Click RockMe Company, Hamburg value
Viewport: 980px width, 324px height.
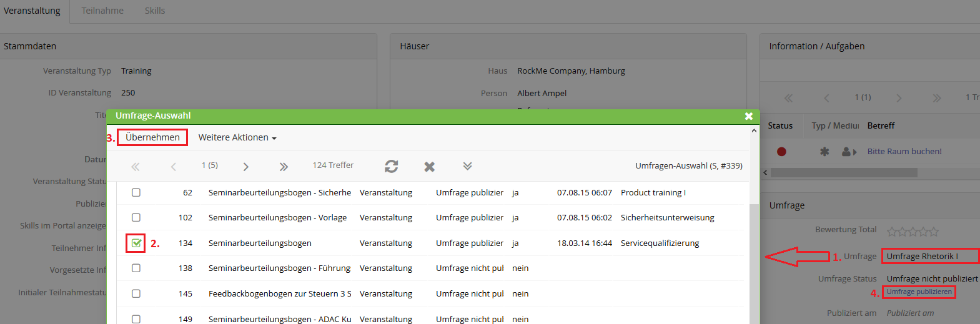pos(571,71)
